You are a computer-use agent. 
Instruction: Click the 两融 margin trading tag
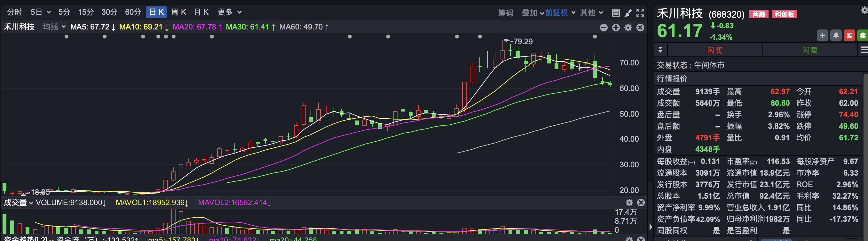click(x=759, y=14)
